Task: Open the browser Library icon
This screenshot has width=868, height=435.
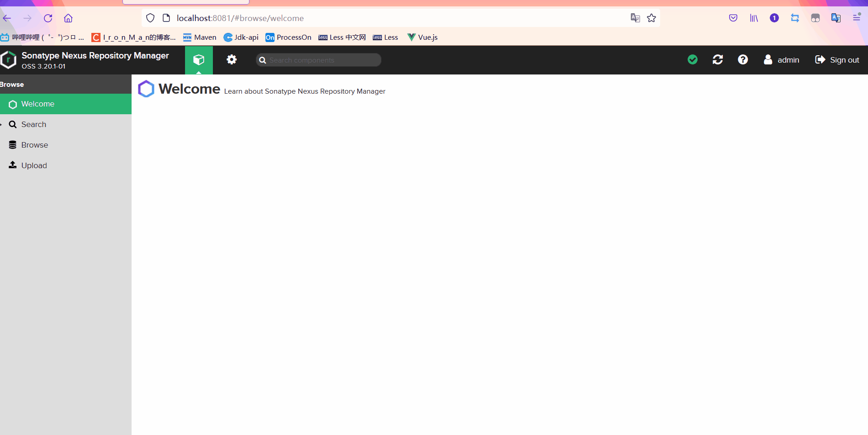Action: (754, 18)
